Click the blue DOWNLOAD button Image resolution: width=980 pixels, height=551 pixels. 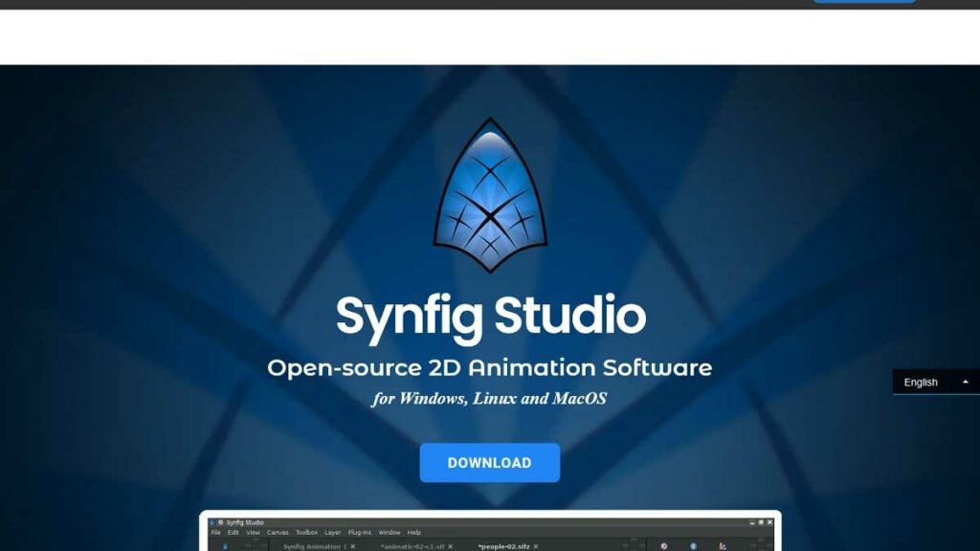pyautogui.click(x=489, y=463)
